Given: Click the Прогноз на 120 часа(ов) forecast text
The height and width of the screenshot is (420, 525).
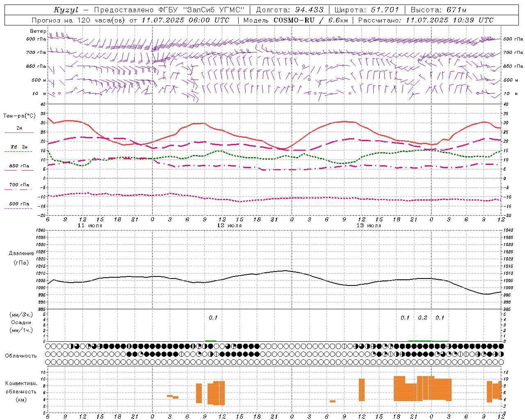Looking at the screenshot, I should point(79,20).
